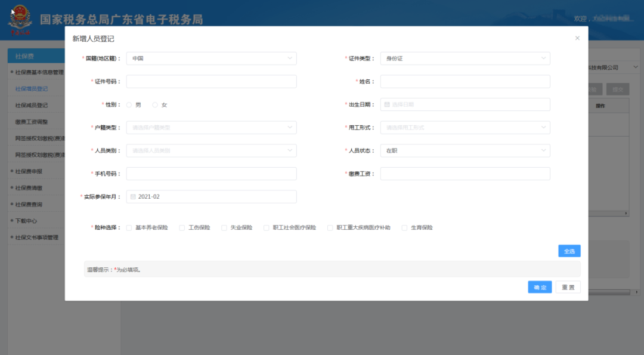
Task: Click 操作 column header behind dialog
Action: [600, 106]
